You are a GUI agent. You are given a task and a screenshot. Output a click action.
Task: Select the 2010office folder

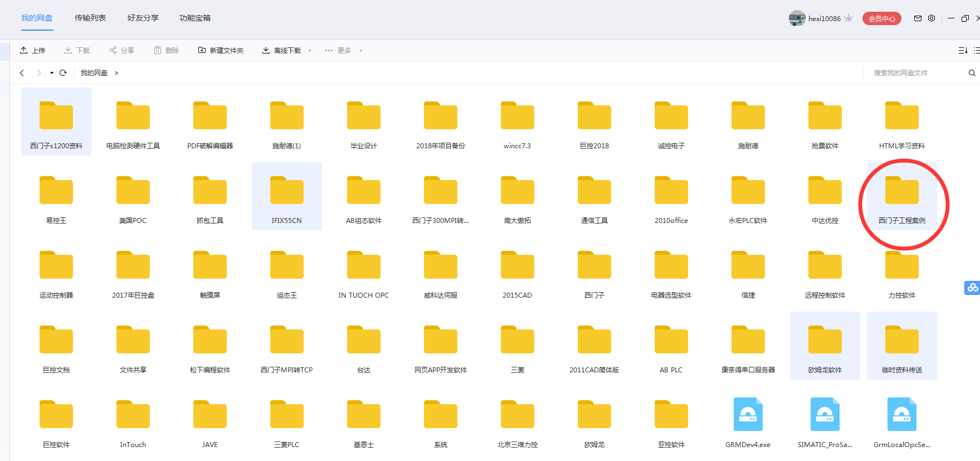tap(671, 196)
